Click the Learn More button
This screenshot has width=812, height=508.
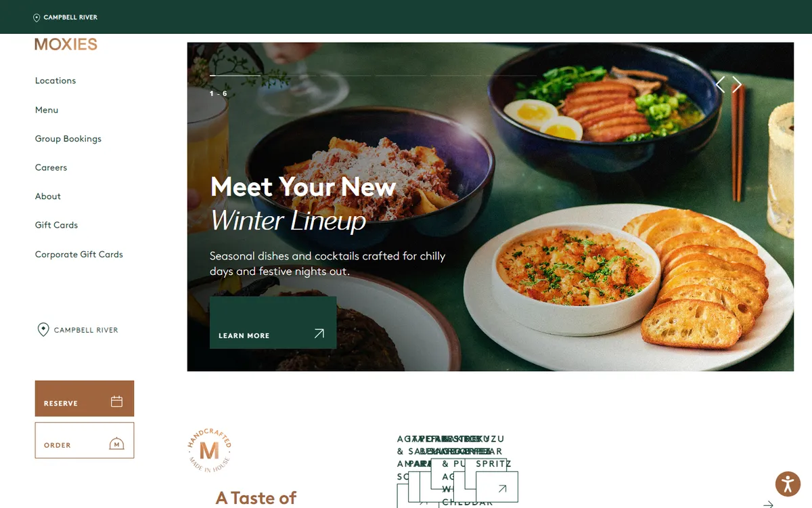[x=273, y=322]
